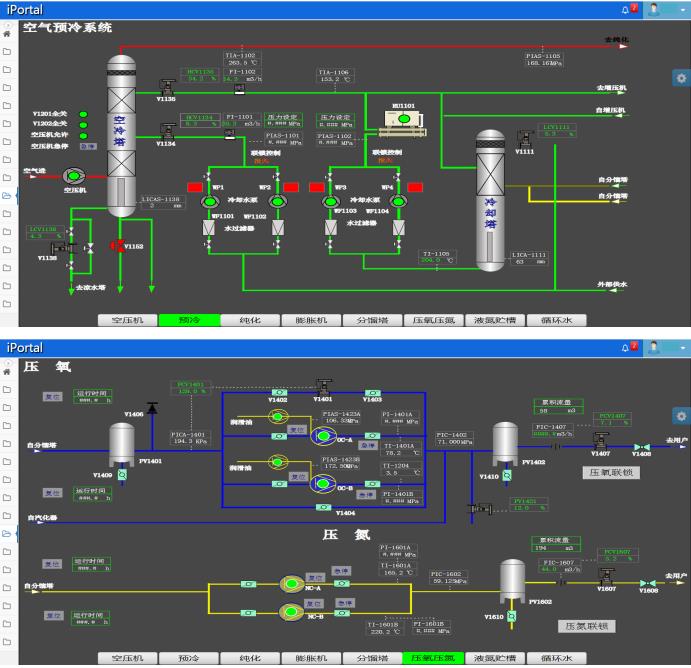
Task: Select the OC-A oxygen compressor icon
Action: (322, 437)
